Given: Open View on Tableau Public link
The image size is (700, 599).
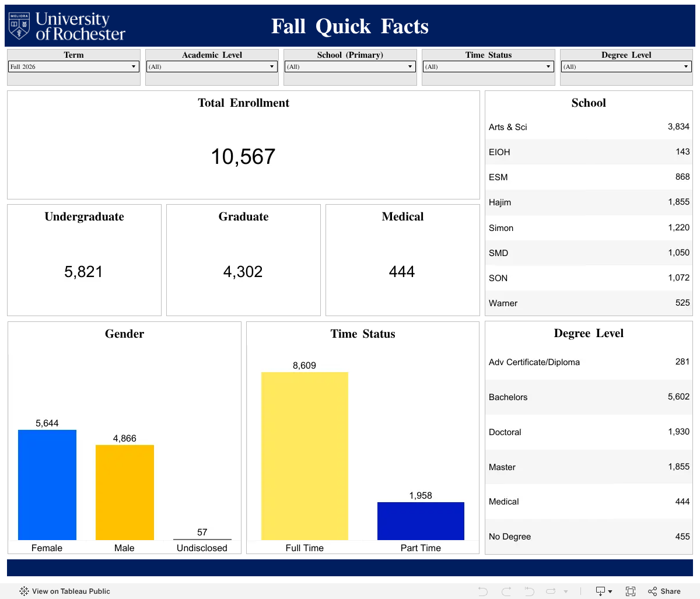Looking at the screenshot, I should (x=65, y=591).
